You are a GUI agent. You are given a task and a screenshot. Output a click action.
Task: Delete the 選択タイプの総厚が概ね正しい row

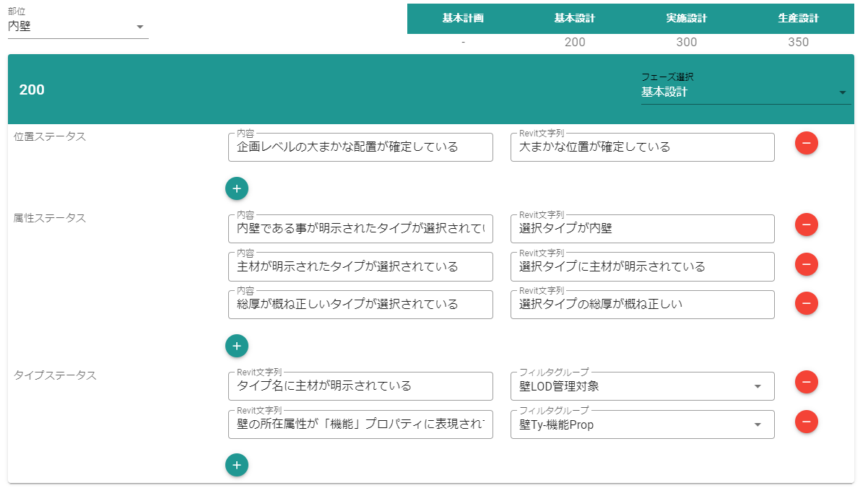tap(806, 303)
